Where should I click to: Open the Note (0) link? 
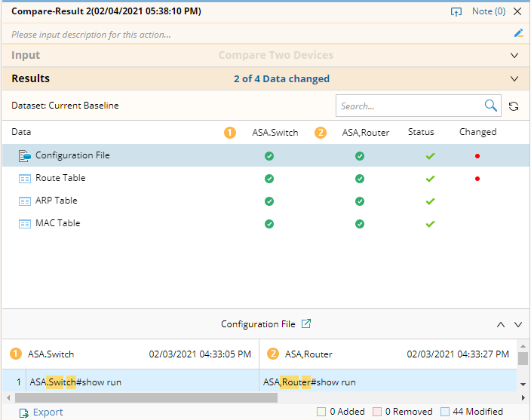(488, 11)
